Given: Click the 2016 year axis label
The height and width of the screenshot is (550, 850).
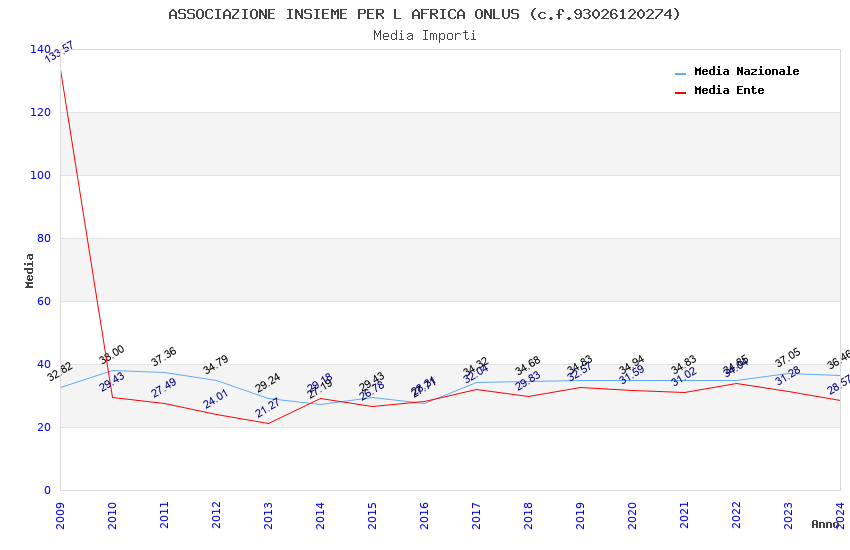Looking at the screenshot, I should (x=424, y=515).
